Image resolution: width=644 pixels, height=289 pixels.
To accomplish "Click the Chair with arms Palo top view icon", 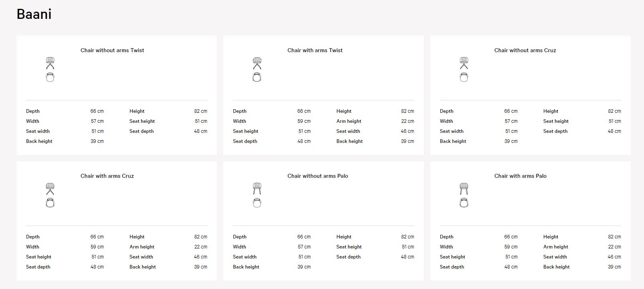I will (464, 203).
